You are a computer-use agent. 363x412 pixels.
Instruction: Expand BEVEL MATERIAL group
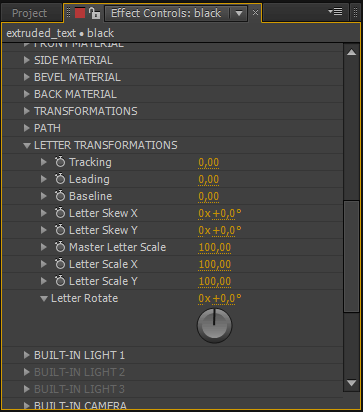pyautogui.click(x=26, y=77)
